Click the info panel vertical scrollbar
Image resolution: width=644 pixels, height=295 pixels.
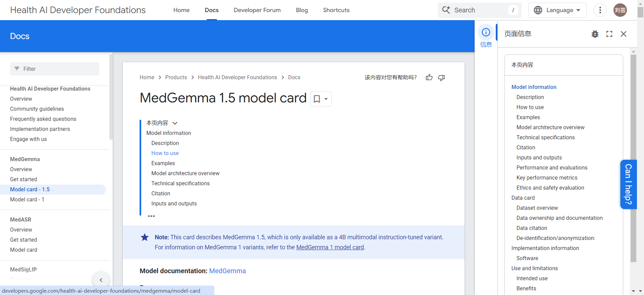[x=633, y=158]
